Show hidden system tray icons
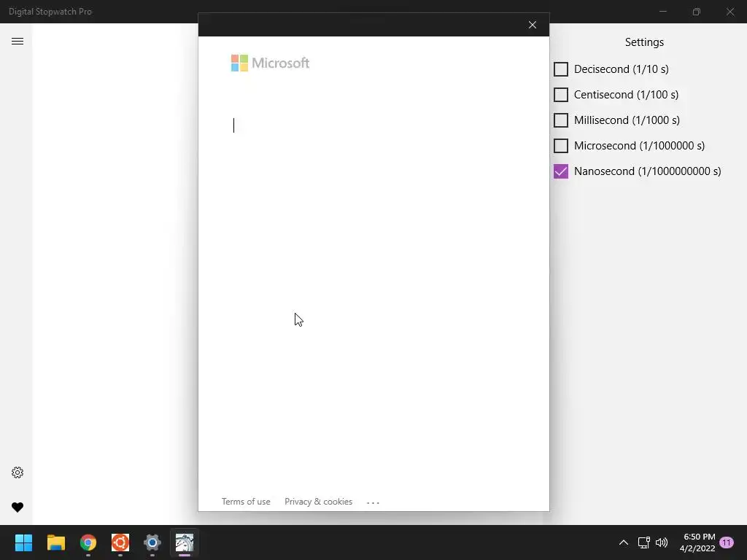747x560 pixels. pos(623,542)
